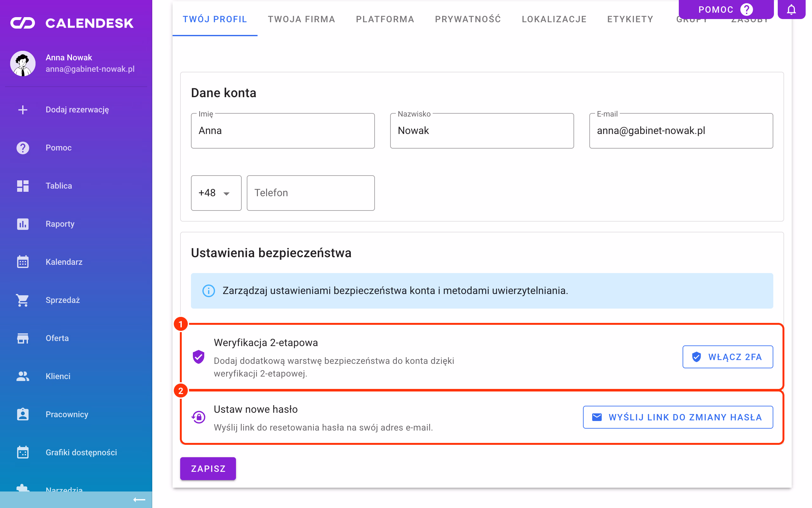Switch to the Prywatność tab

tap(468, 19)
